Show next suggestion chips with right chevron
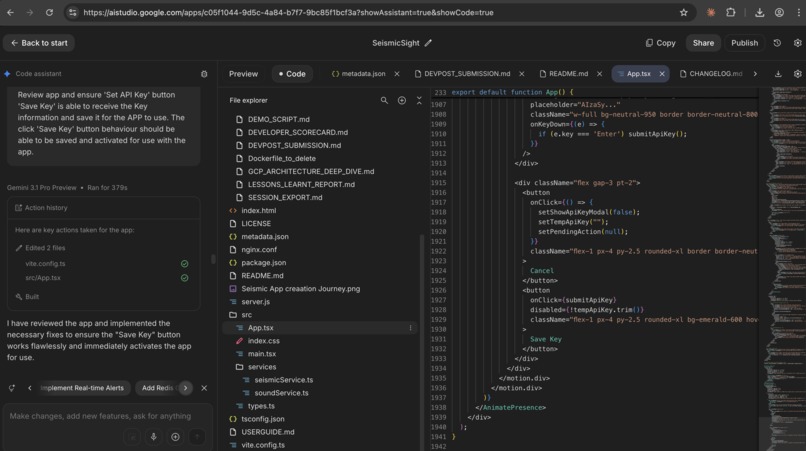Screen dimensions: 806x451 [x=186, y=388]
